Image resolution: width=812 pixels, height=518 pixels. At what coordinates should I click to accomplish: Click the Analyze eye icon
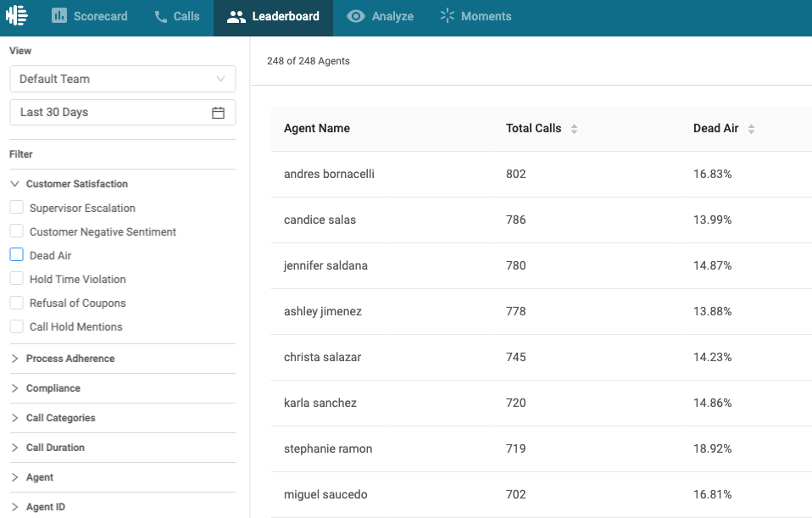pyautogui.click(x=356, y=16)
